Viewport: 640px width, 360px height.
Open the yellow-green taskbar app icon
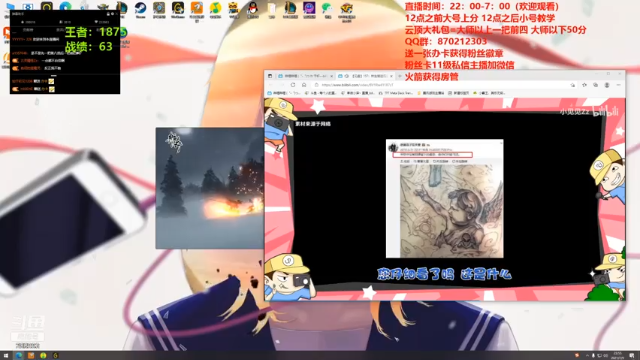(43, 356)
